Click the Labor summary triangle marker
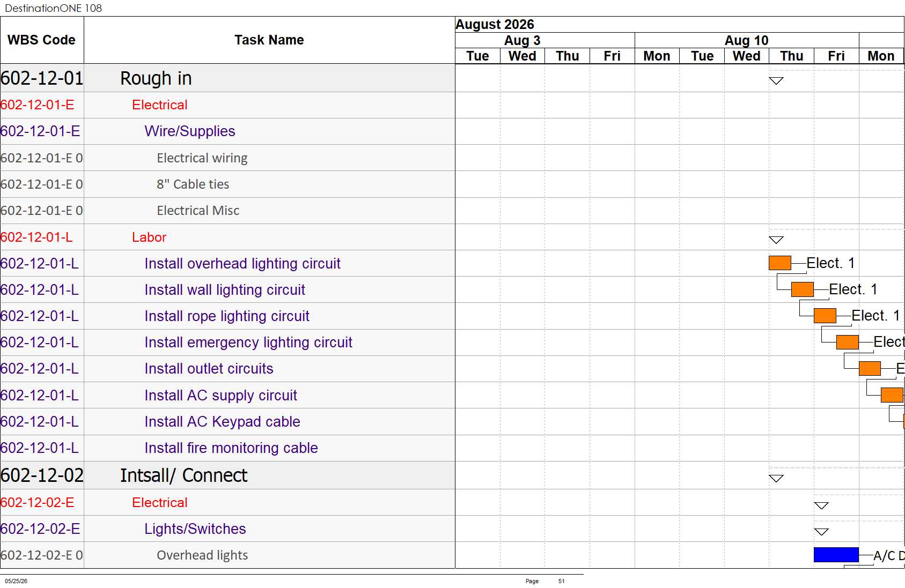905x588 pixels. pyautogui.click(x=776, y=240)
